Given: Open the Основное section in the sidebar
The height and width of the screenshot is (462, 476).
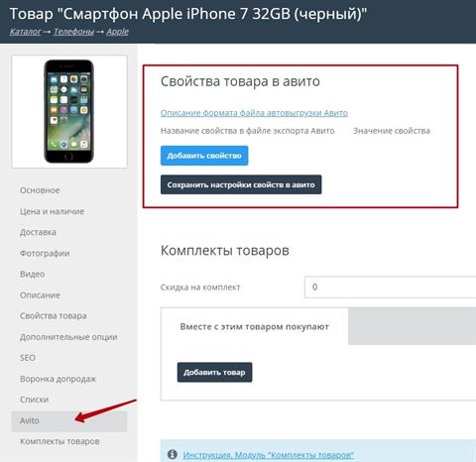Looking at the screenshot, I should tap(40, 190).
